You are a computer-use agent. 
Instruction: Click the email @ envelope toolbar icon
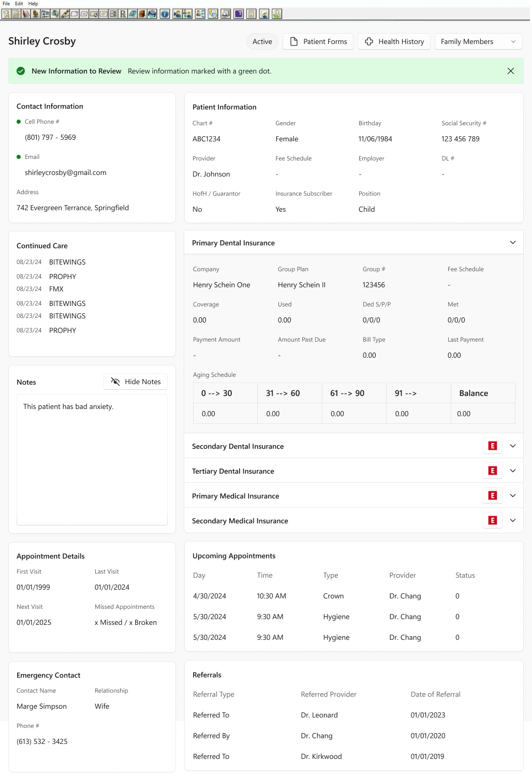104,14
